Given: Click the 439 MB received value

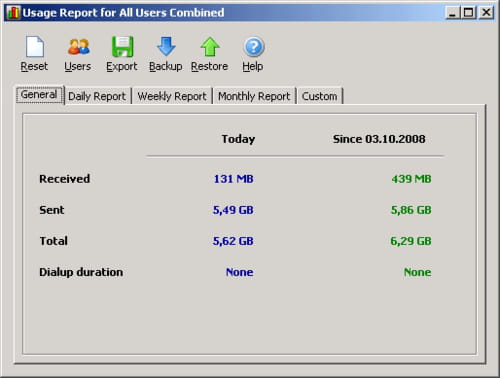Looking at the screenshot, I should tap(411, 179).
